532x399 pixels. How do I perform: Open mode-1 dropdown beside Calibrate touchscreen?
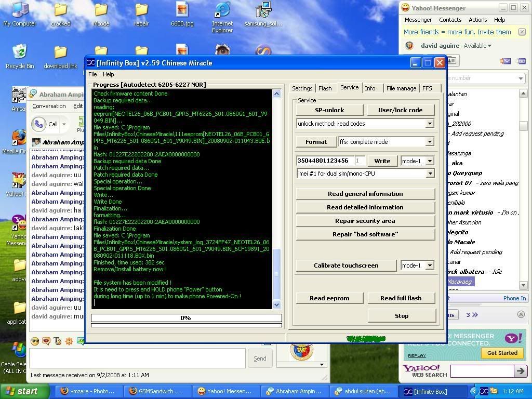[430, 265]
